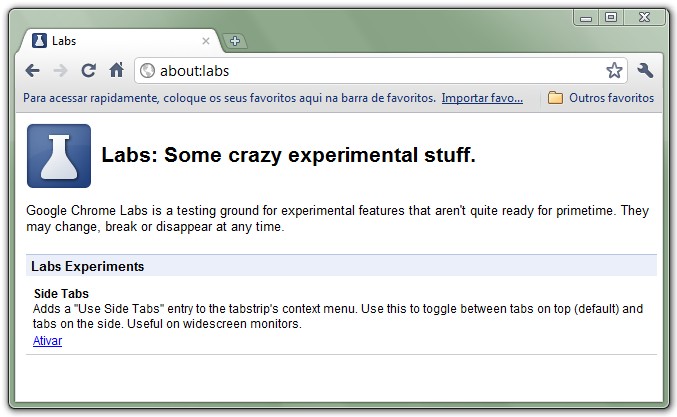Click the Side Tabs experiment title

pyautogui.click(x=61, y=294)
